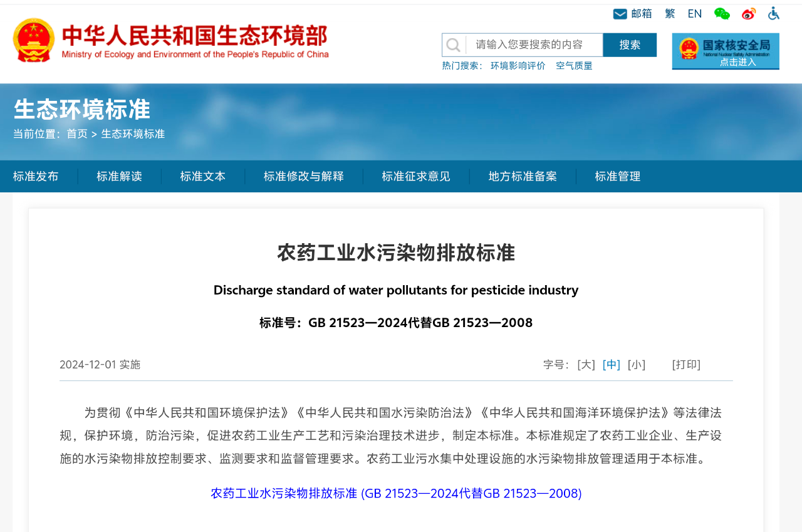Focus the search input field
Viewport: 802px width, 532px height.
click(534, 45)
